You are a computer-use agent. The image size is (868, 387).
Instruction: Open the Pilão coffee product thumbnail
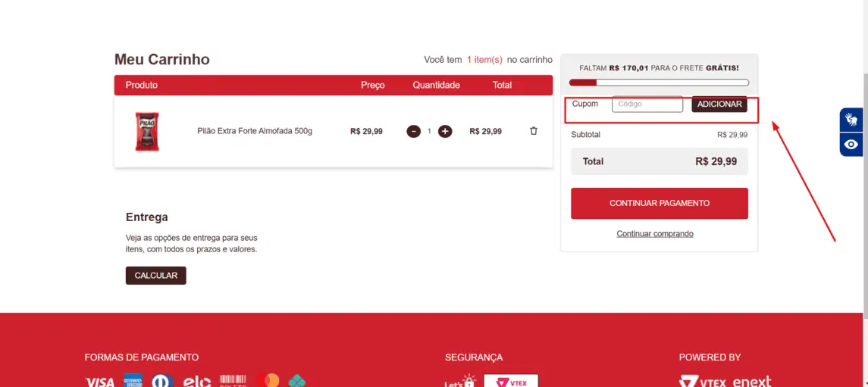(x=147, y=132)
